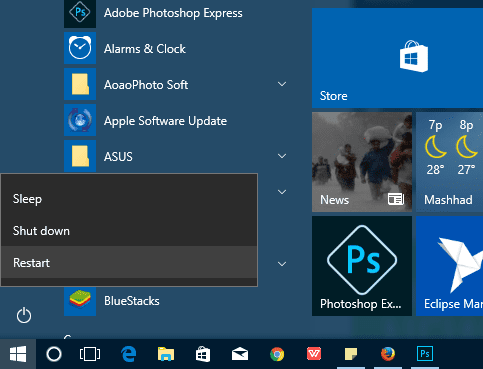Click the Apple Software Update label
The width and height of the screenshot is (483, 369).
point(165,121)
